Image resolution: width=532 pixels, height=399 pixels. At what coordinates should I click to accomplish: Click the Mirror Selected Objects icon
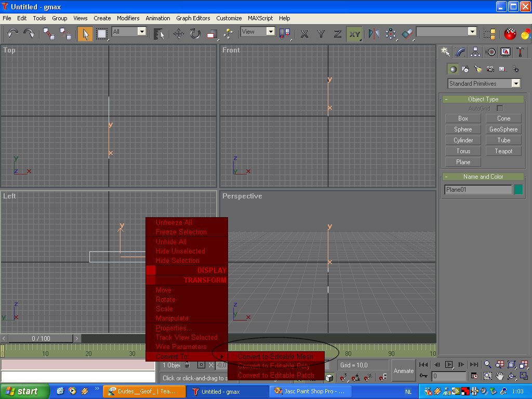coord(374,34)
